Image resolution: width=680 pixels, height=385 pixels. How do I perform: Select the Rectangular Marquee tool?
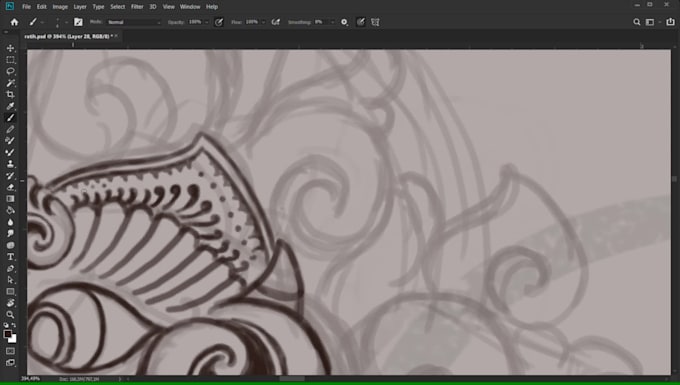(x=10, y=60)
